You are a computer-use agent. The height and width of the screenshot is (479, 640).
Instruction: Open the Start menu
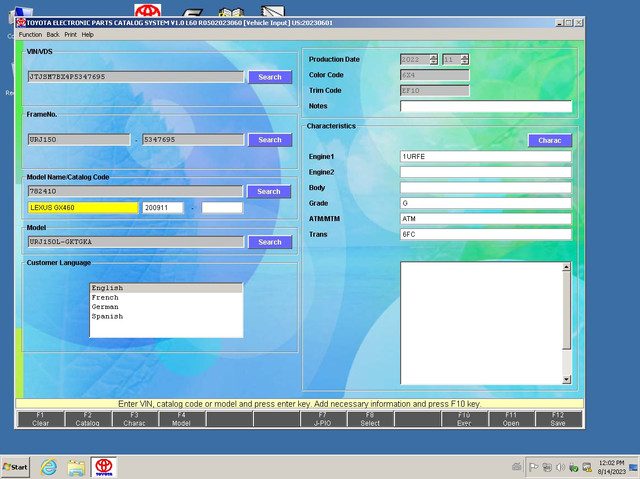click(15, 467)
